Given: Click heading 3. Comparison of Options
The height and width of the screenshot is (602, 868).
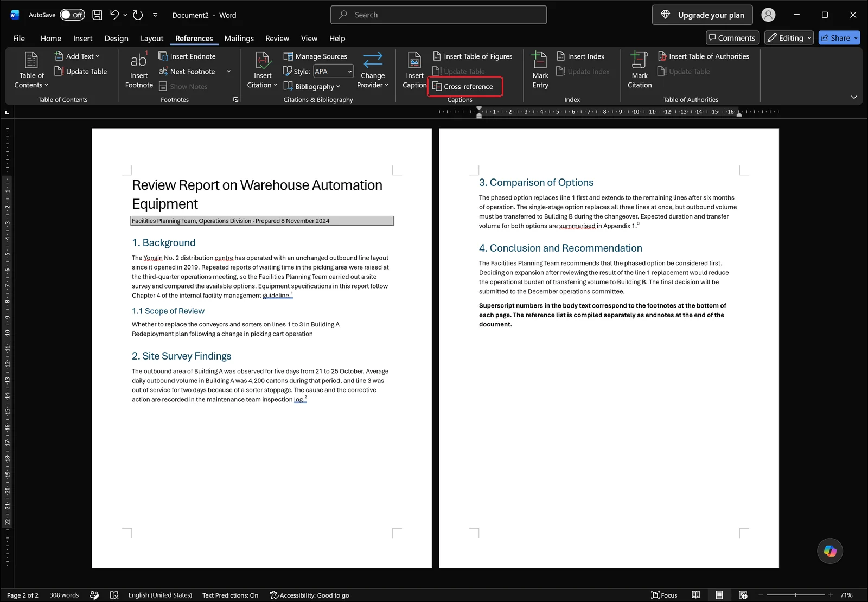Looking at the screenshot, I should (536, 182).
